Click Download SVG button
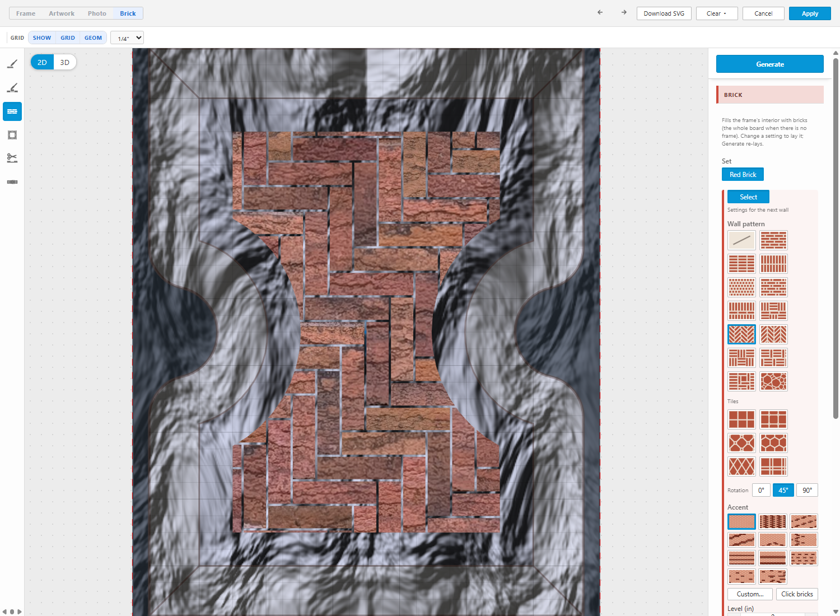The height and width of the screenshot is (616, 840). (664, 13)
